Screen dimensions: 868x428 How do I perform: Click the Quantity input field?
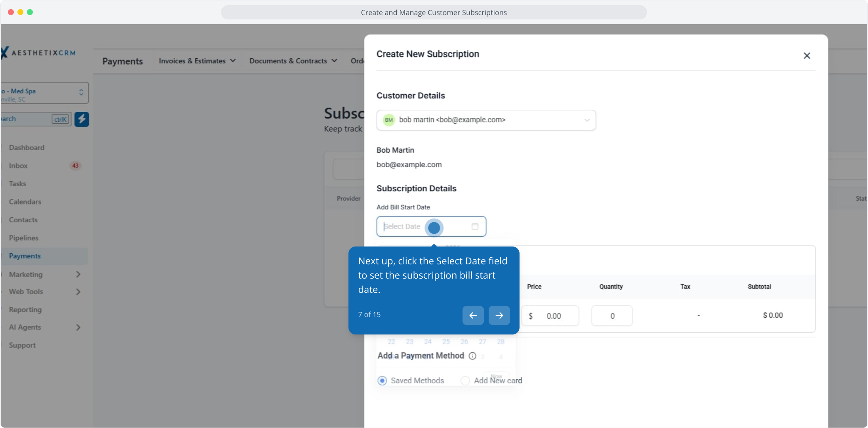tap(612, 316)
